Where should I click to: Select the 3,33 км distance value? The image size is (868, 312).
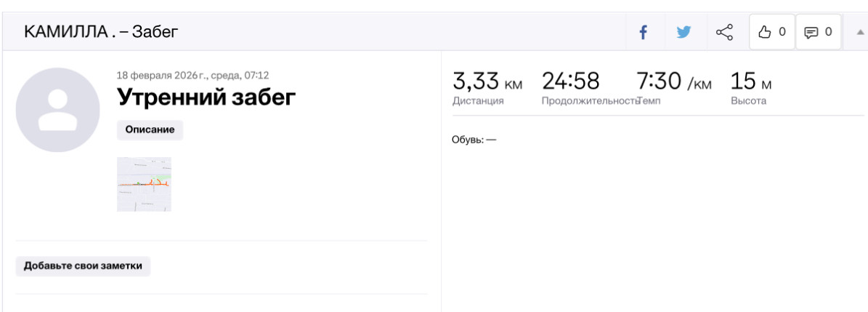point(487,81)
